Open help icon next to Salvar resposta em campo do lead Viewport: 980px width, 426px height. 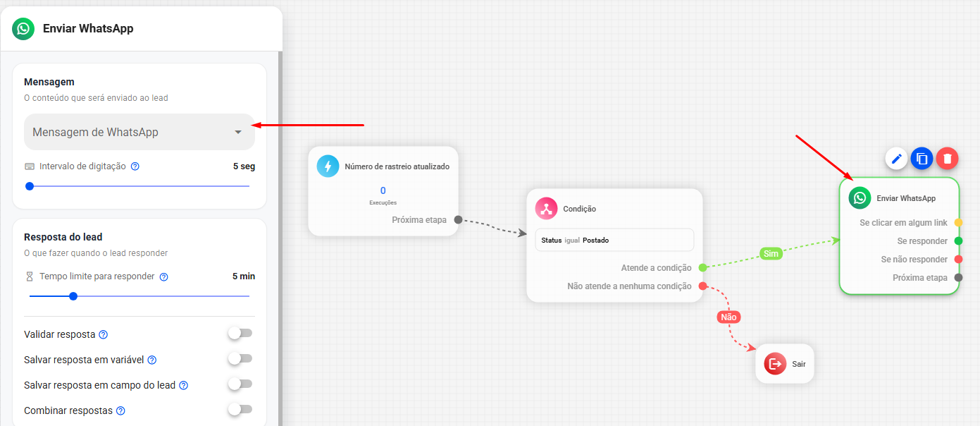183,385
